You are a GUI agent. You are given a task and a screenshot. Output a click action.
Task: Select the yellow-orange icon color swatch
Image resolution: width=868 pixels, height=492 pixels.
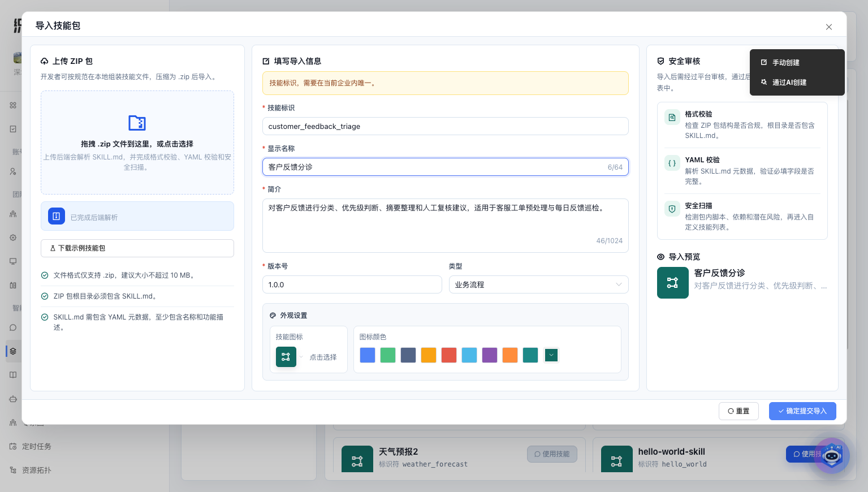[x=429, y=355]
